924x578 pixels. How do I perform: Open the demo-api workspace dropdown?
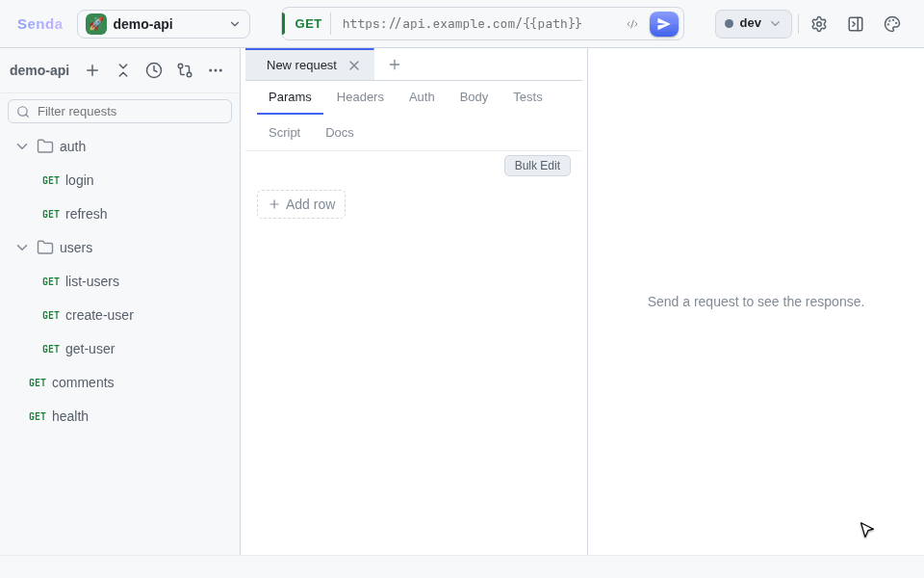(164, 24)
